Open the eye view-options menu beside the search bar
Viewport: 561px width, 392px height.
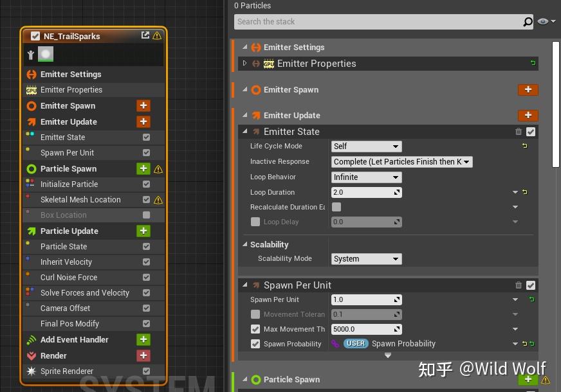click(544, 21)
